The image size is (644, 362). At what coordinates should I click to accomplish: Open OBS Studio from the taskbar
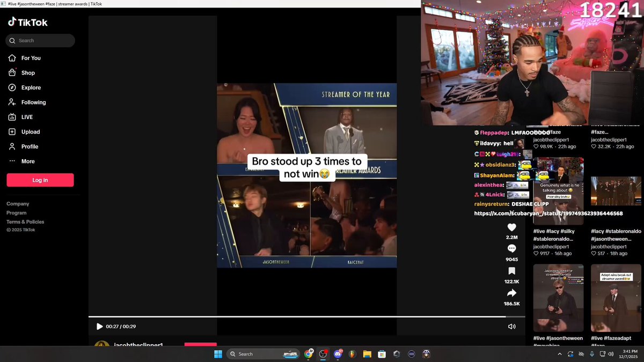click(x=323, y=354)
